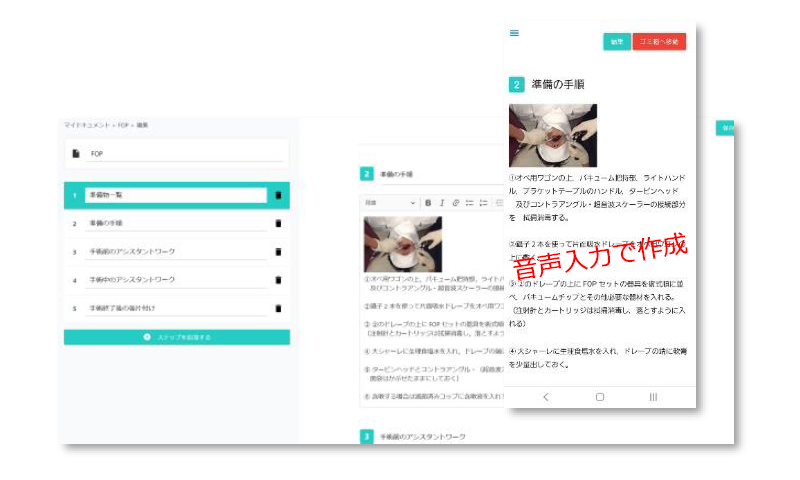Select step 4 手術中のアシスタントワーク in the list
800x480 pixels.
click(177, 280)
